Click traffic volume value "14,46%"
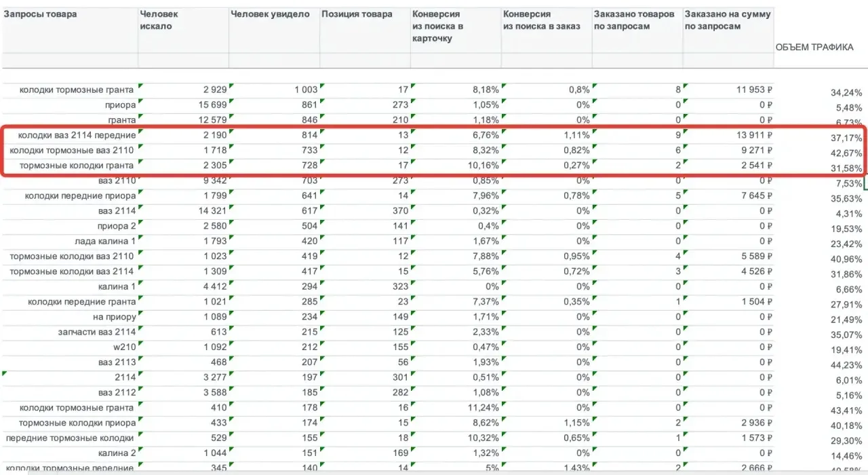The width and height of the screenshot is (868, 475). 846,456
